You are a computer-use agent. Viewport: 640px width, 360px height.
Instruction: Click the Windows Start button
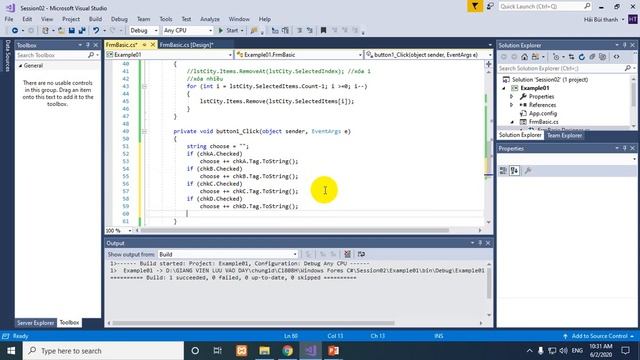pos(11,351)
